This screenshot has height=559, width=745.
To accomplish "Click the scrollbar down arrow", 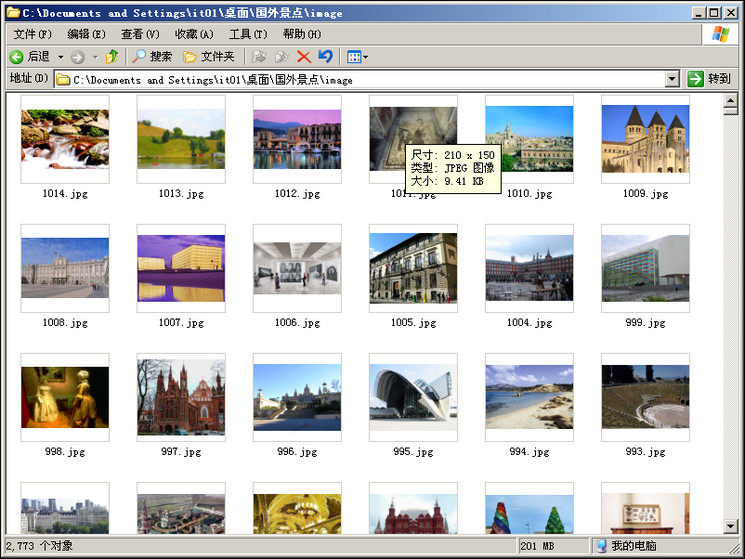I will [x=730, y=526].
